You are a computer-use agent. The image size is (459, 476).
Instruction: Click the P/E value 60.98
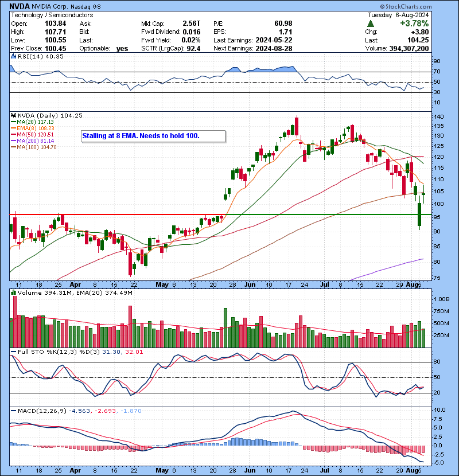click(283, 24)
